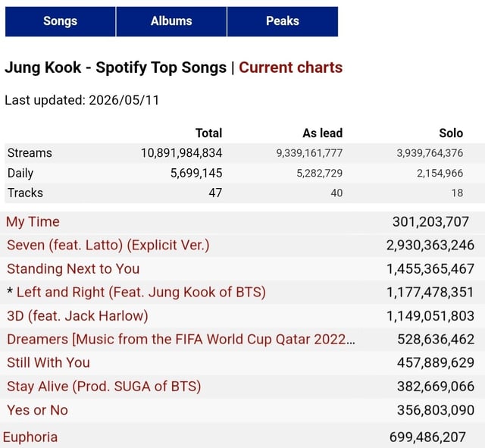
Task: Select the As lead column header
Action: click(323, 133)
